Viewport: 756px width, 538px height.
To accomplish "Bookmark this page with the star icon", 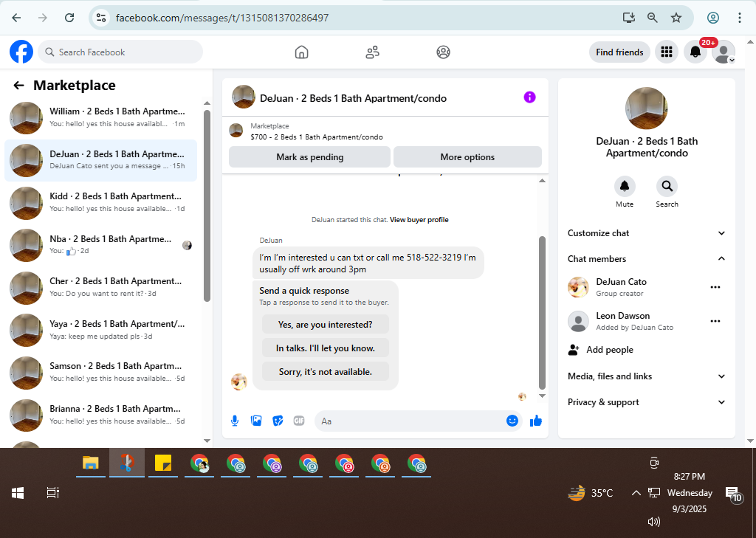I will (x=676, y=18).
